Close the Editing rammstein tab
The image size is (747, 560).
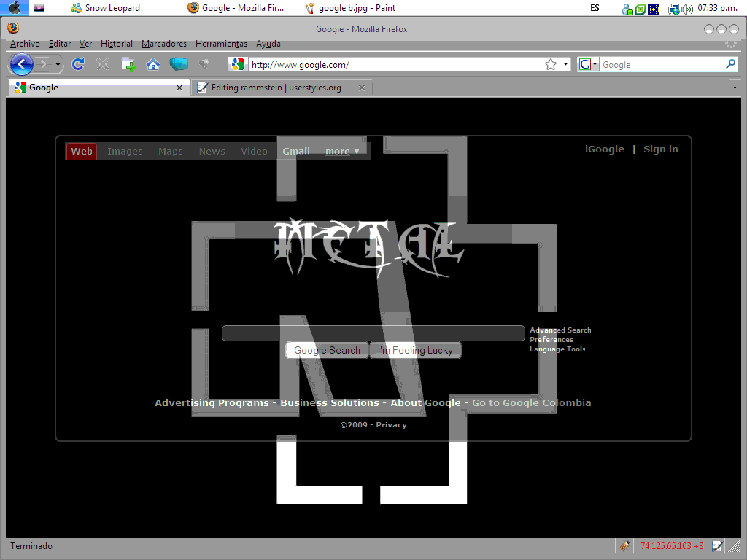362,87
